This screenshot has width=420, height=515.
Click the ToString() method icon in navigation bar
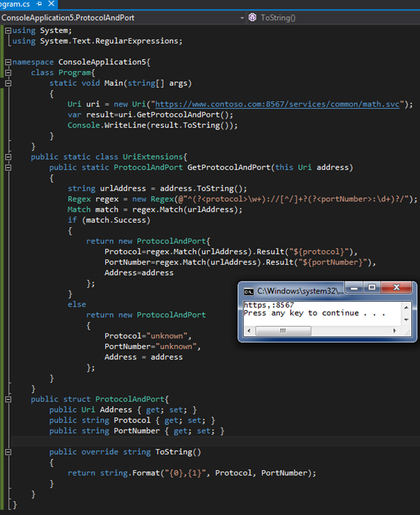(253, 17)
